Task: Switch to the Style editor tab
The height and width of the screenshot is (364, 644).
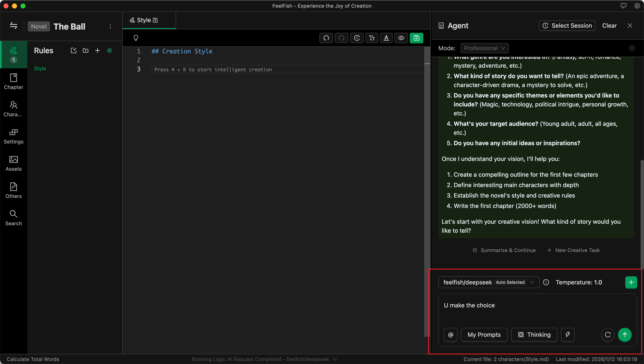Action: point(144,20)
